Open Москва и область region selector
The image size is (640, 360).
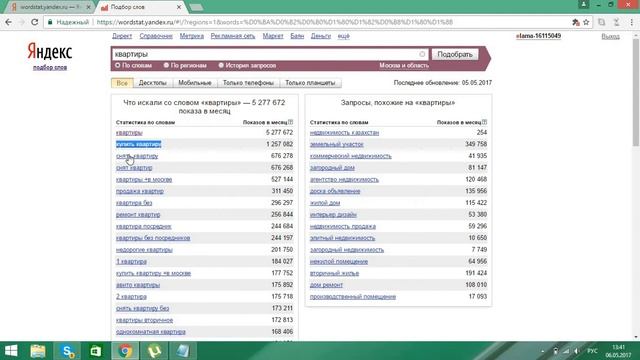coord(404,65)
